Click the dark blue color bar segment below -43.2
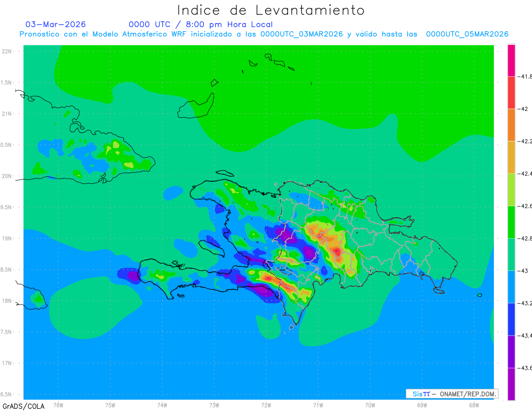Viewport: 532px width, 411px height. pos(511,319)
